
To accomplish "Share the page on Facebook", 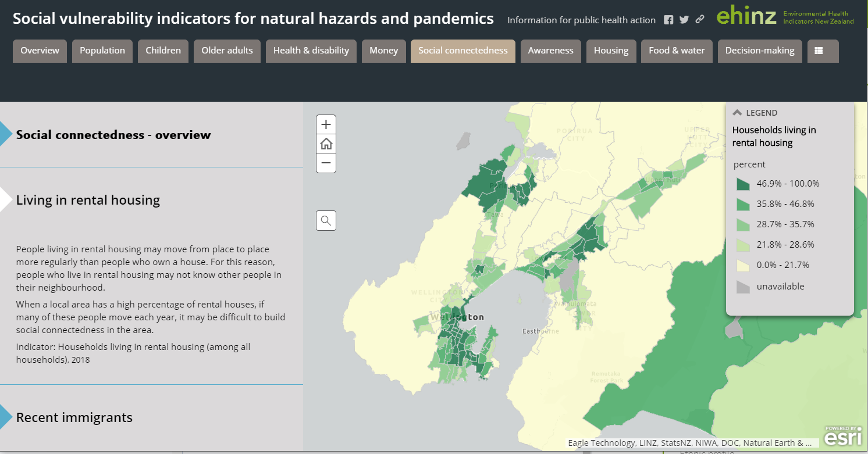I will [x=668, y=20].
